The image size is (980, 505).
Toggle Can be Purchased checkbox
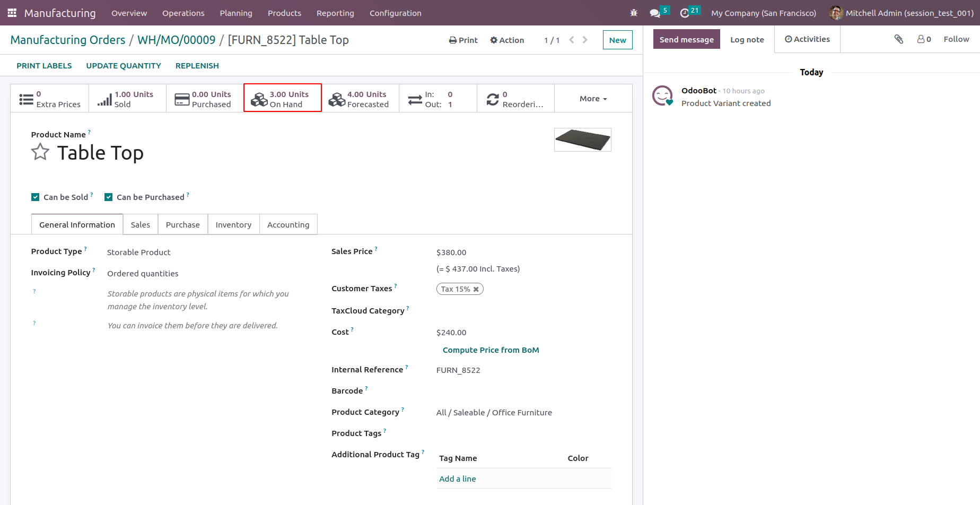(x=109, y=197)
